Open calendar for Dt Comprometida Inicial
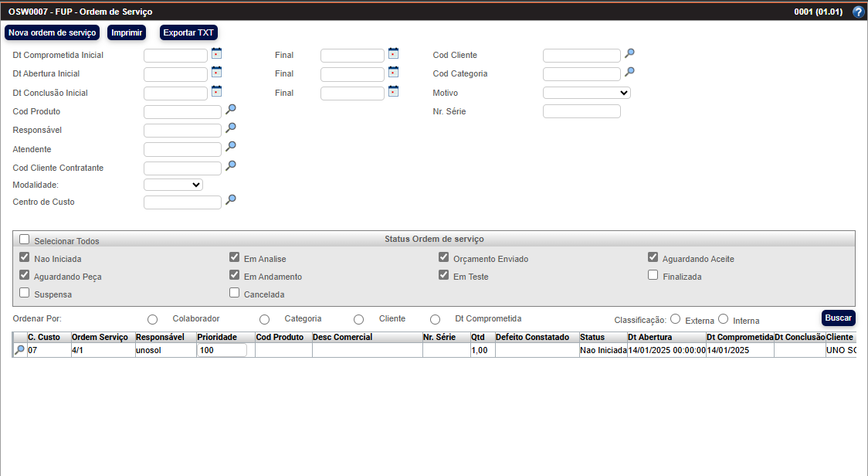This screenshot has height=476, width=868. [216, 53]
